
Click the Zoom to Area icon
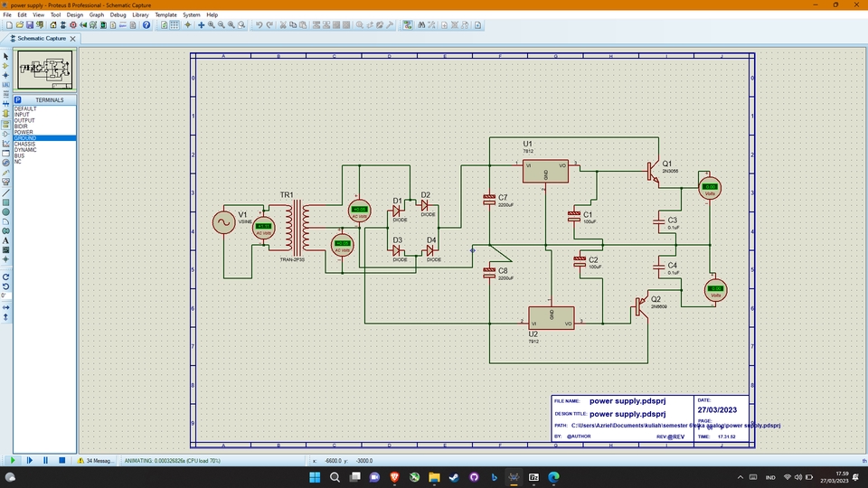point(241,25)
